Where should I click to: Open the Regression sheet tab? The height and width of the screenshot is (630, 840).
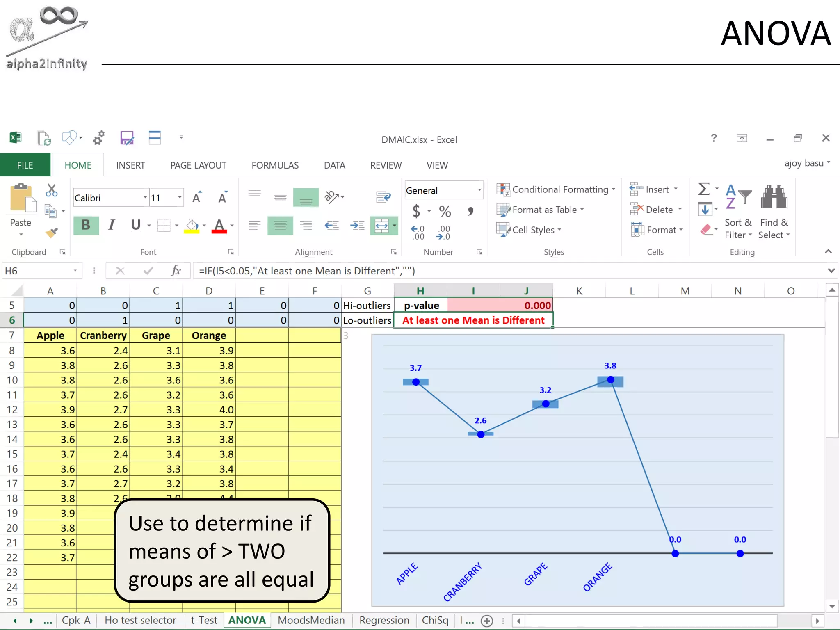pos(384,620)
